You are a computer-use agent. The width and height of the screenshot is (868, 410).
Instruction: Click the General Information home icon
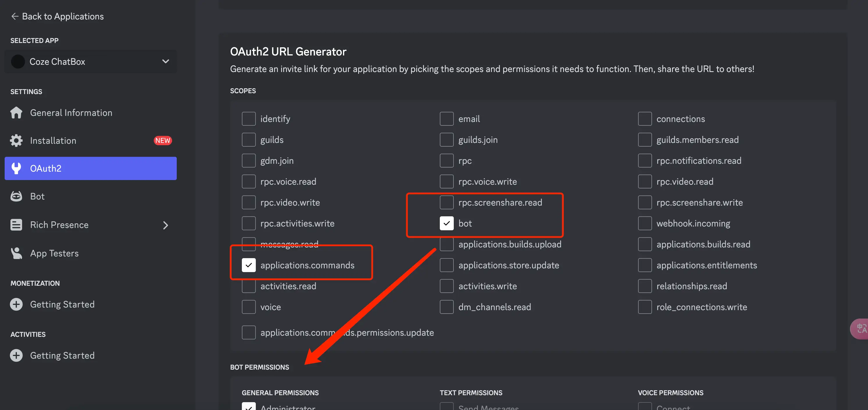click(x=16, y=113)
